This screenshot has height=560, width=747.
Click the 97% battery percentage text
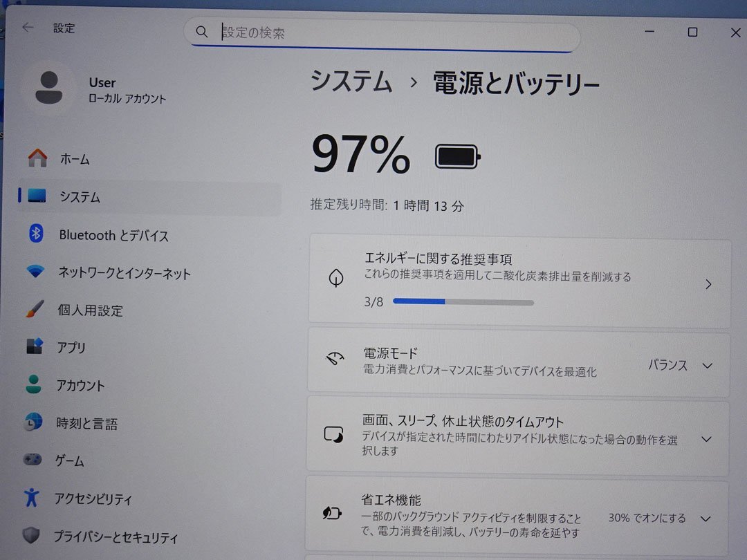[x=360, y=153]
